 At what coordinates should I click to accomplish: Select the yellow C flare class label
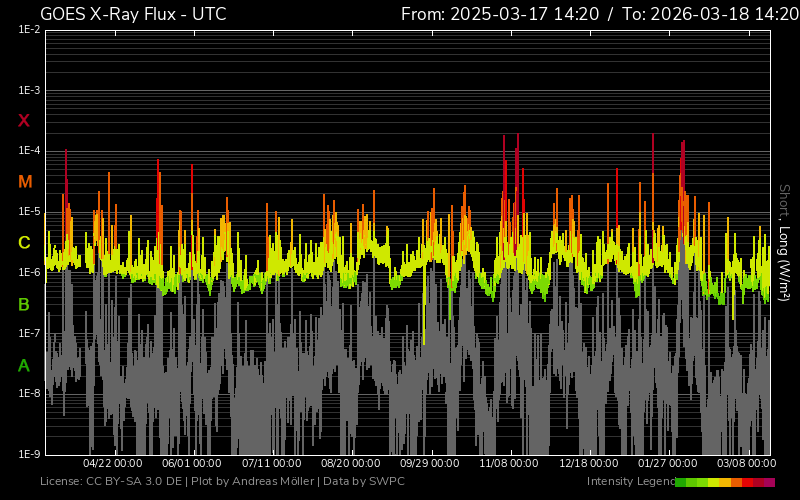point(24,243)
